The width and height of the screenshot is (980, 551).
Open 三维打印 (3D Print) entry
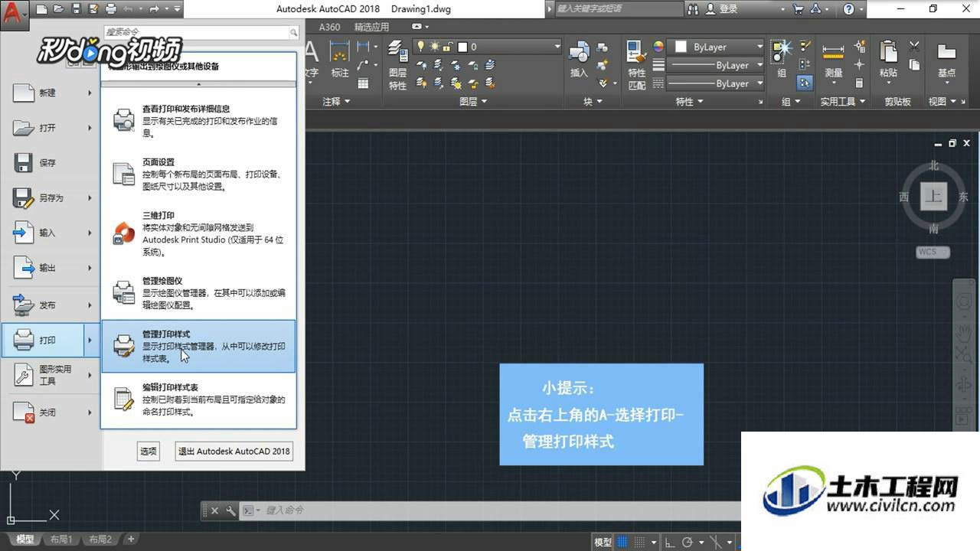(x=199, y=233)
